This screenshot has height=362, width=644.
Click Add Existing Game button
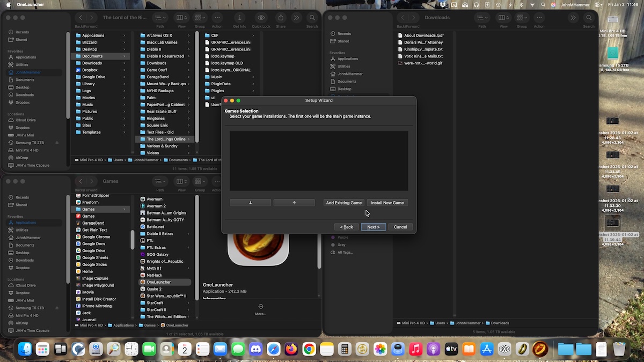(344, 203)
